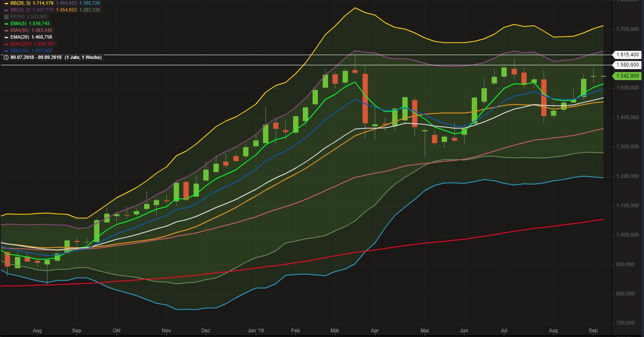Click the white 1.615,400 price level label
This screenshot has height=337, width=644.
tap(628, 55)
